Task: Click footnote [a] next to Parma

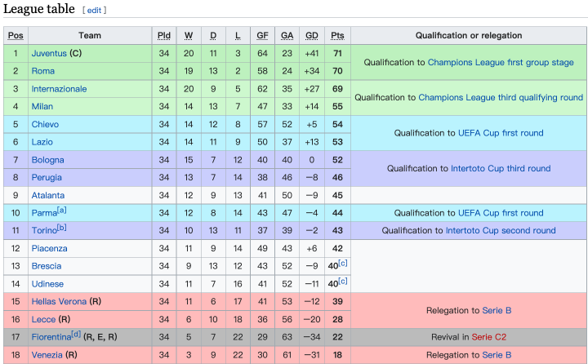Action: tap(61, 211)
